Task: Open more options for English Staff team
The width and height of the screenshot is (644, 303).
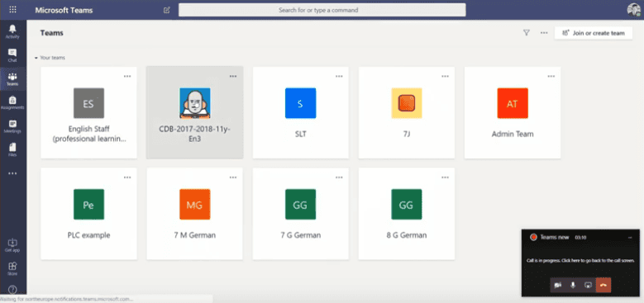Action: (127, 76)
